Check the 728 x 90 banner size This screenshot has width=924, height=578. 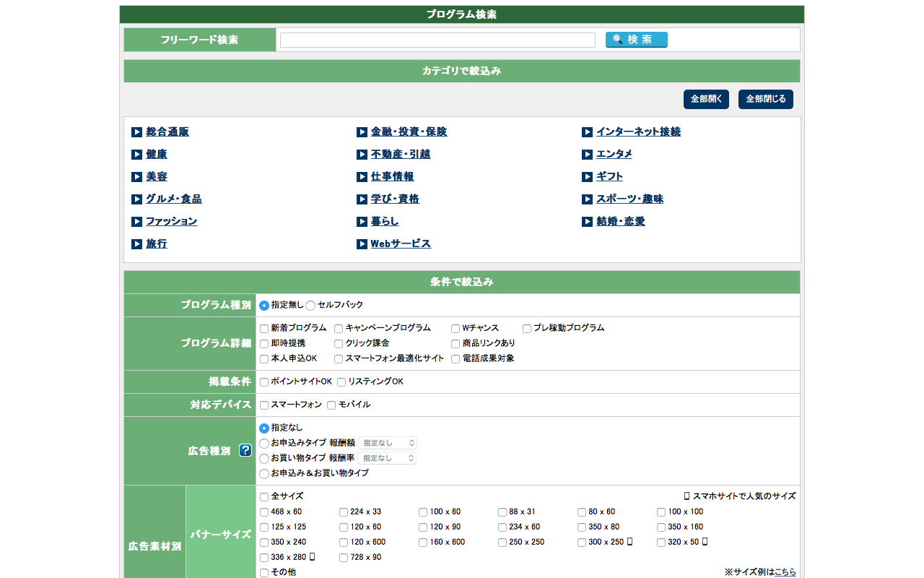point(344,558)
